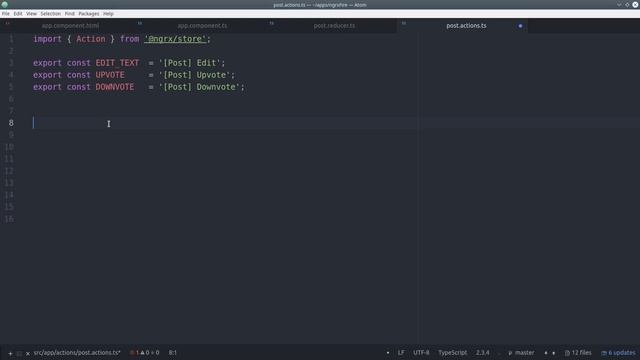The image size is (640, 360).
Task: Click the cursor position 8:1 indicator
Action: pyautogui.click(x=173, y=353)
